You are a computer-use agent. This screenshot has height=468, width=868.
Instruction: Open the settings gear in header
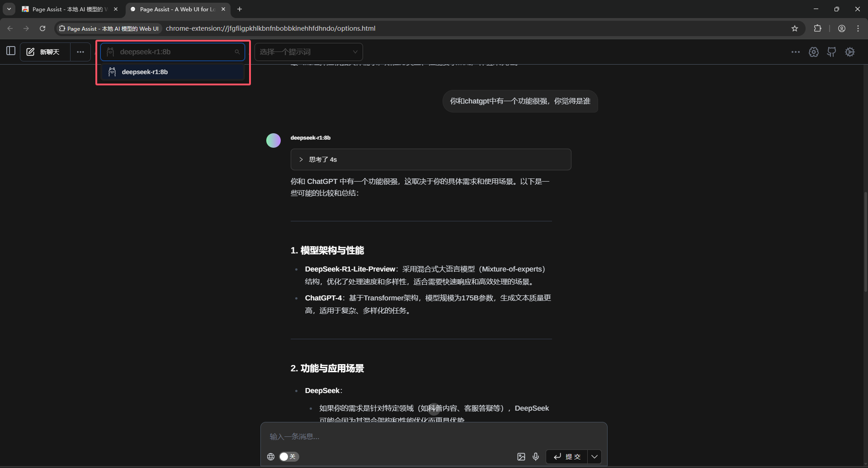click(x=850, y=52)
